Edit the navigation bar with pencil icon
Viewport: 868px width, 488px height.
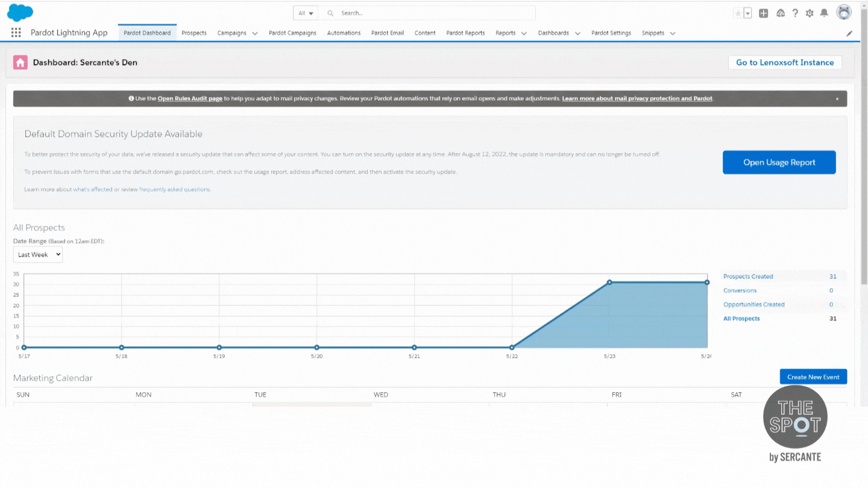pyautogui.click(x=849, y=34)
